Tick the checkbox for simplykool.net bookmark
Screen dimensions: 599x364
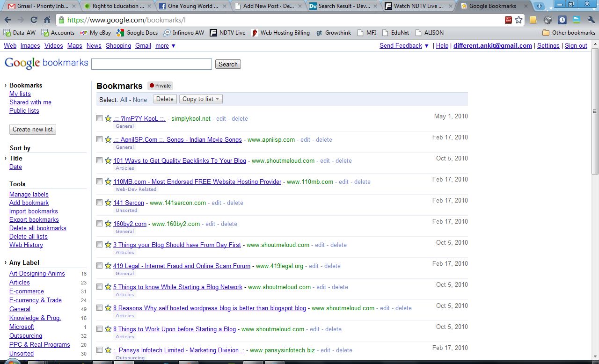point(99,118)
